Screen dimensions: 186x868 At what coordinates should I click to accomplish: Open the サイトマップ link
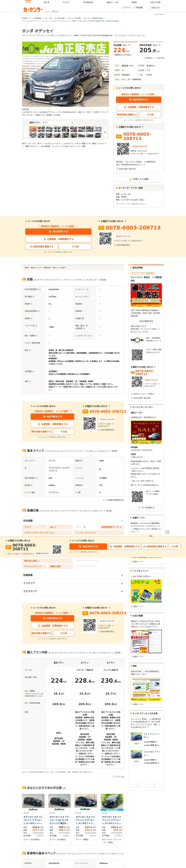[x=159, y=14]
